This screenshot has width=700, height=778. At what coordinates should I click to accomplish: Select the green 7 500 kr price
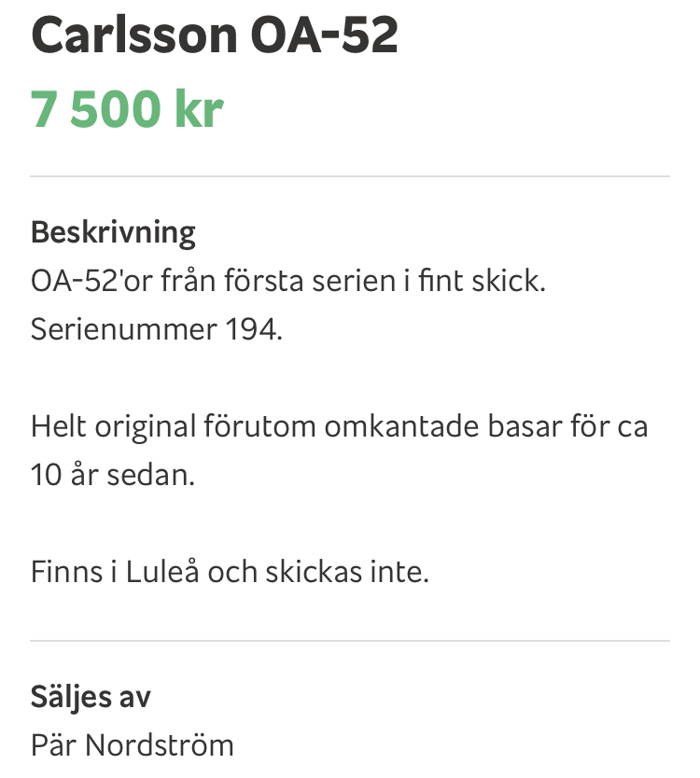click(x=127, y=108)
